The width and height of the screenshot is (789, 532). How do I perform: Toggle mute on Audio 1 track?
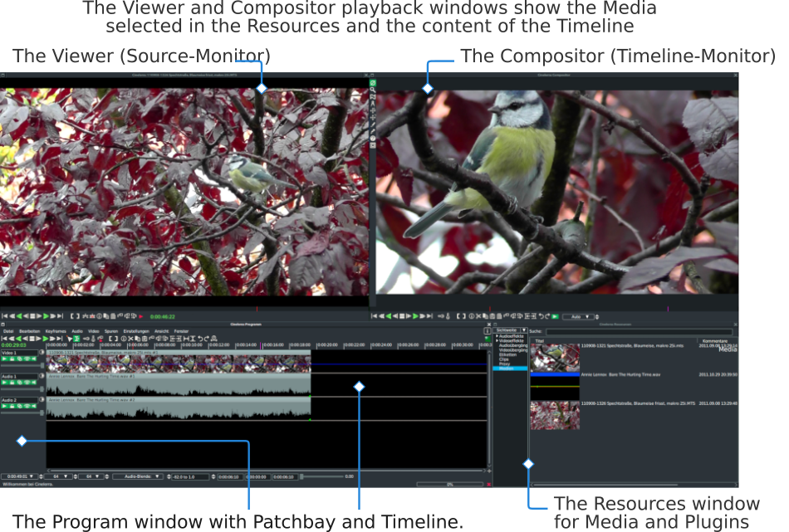click(34, 382)
